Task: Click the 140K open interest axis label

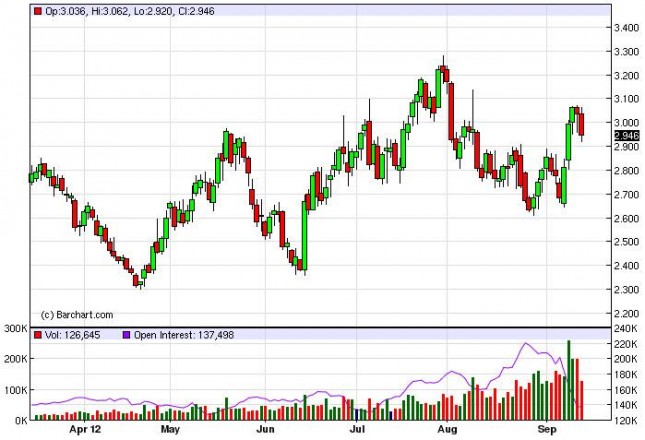Action: point(626,405)
